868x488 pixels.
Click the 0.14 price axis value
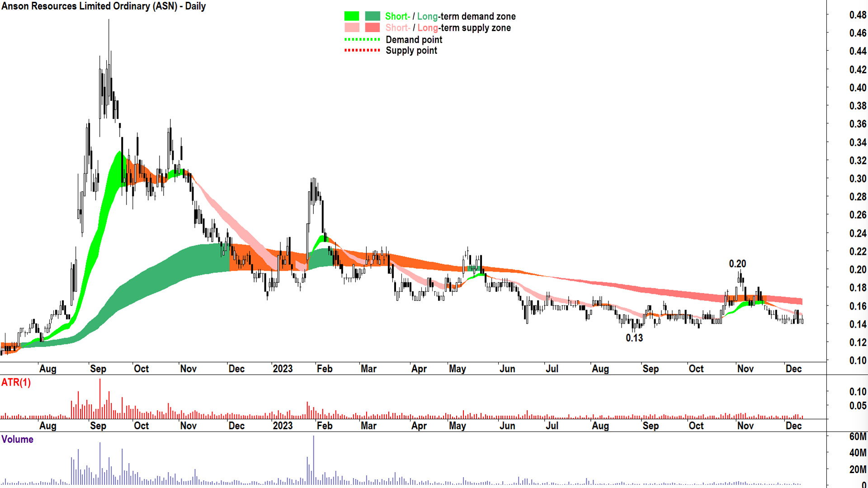pyautogui.click(x=858, y=324)
